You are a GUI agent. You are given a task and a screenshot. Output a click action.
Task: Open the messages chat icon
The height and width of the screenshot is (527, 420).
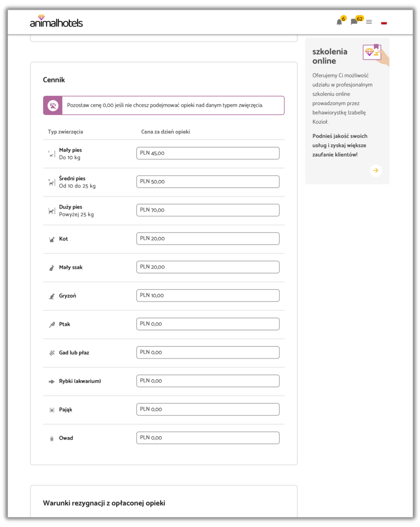tap(354, 22)
